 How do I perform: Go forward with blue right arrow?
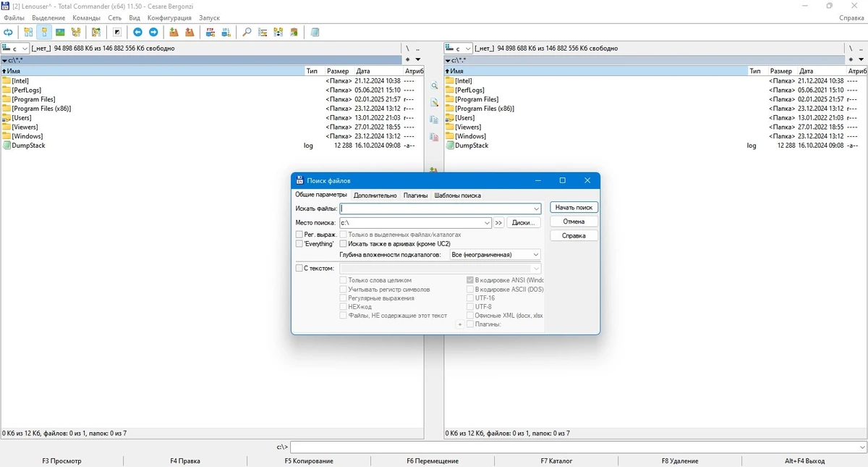pyautogui.click(x=153, y=33)
